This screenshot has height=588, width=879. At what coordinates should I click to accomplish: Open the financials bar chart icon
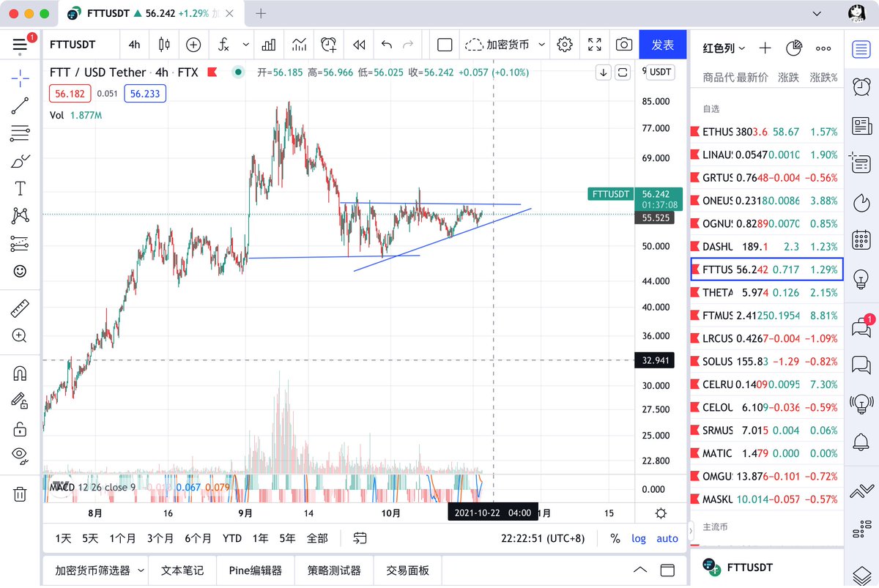point(268,45)
